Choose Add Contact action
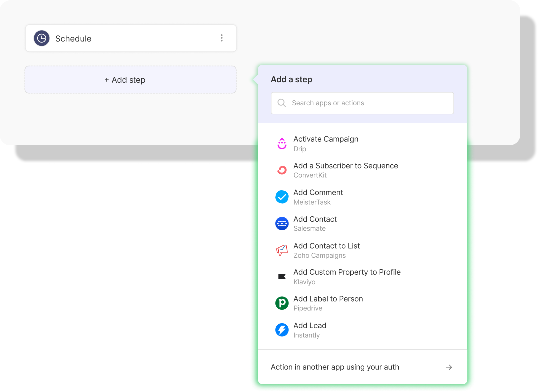The height and width of the screenshot is (392, 538). [315, 219]
